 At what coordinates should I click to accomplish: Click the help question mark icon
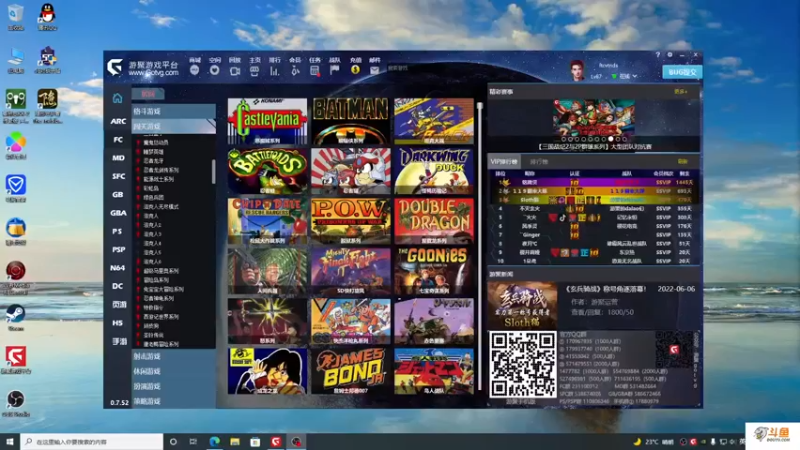pos(658,55)
